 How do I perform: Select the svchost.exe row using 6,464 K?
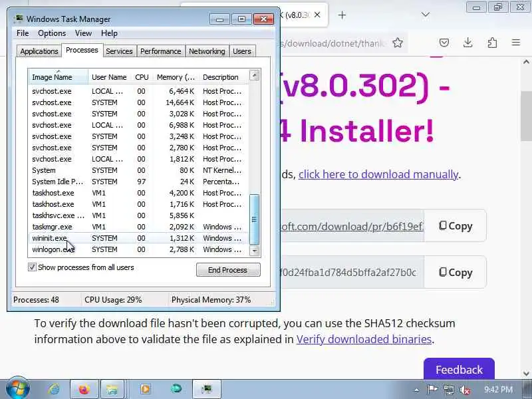click(139, 91)
